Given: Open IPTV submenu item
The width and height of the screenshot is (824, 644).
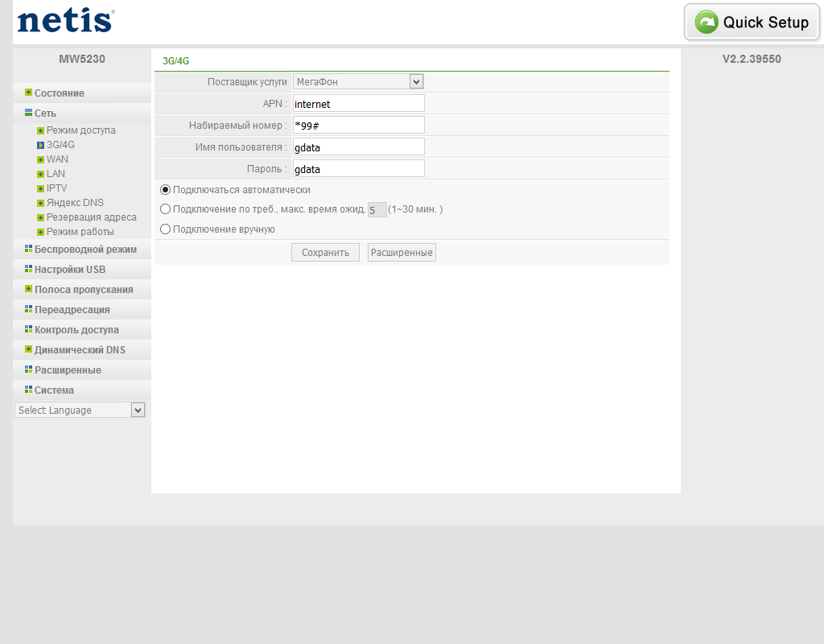Looking at the screenshot, I should [57, 188].
